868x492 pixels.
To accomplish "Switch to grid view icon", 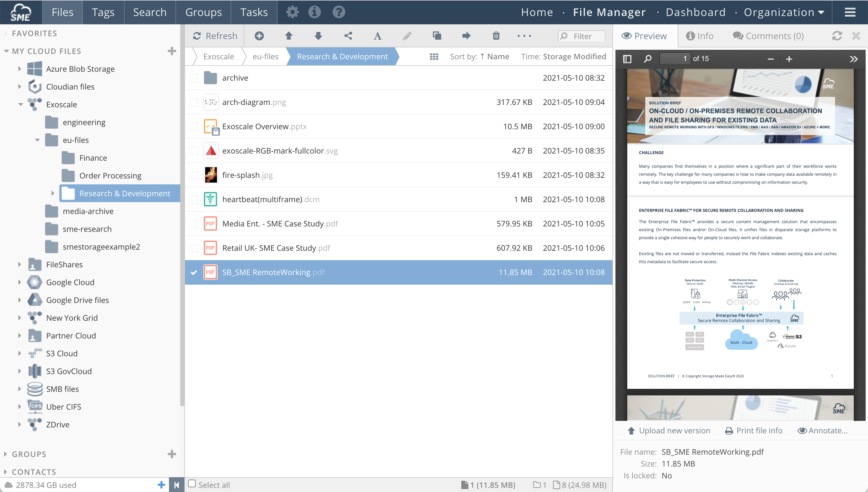I will (x=434, y=57).
